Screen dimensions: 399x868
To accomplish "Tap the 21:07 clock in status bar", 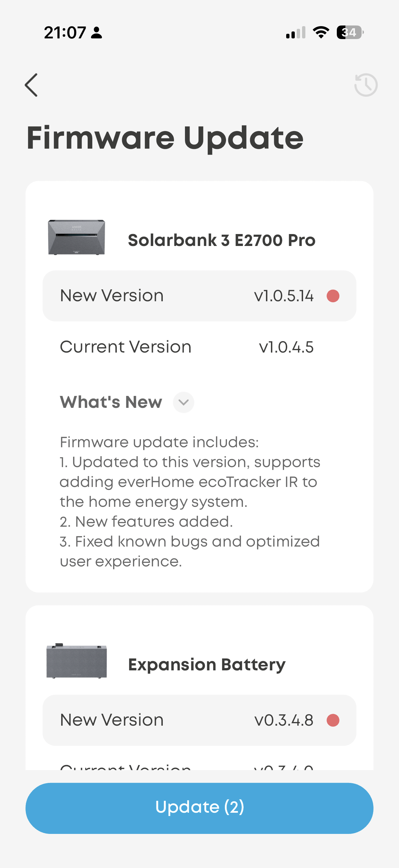I will tap(65, 33).
